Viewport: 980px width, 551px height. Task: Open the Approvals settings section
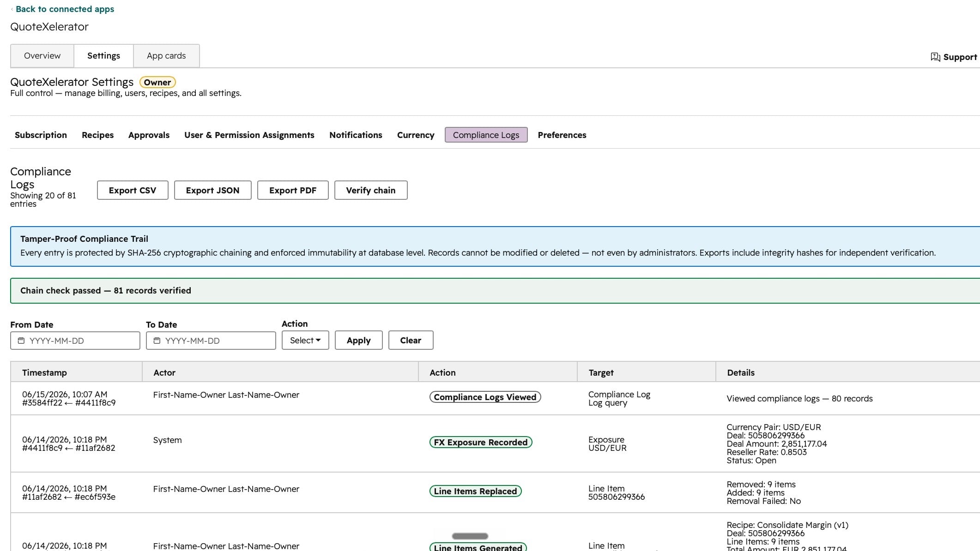[149, 135]
